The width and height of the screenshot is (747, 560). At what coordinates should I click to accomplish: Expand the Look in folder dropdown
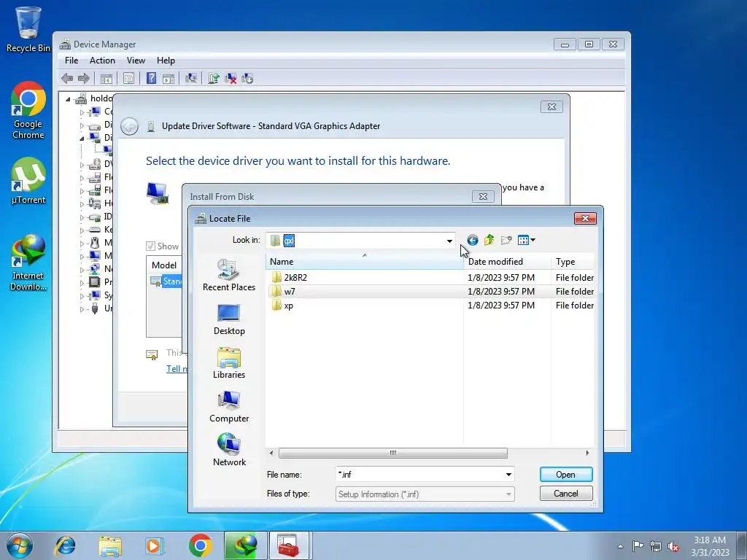(x=449, y=241)
